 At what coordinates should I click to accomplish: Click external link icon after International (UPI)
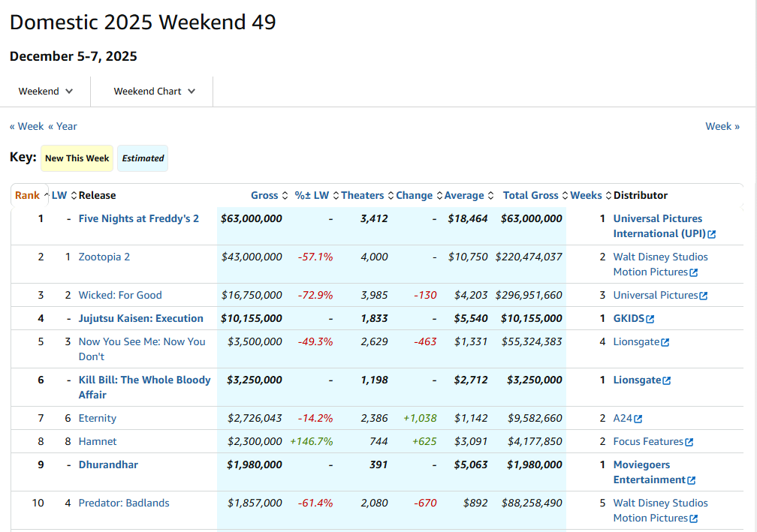point(712,234)
